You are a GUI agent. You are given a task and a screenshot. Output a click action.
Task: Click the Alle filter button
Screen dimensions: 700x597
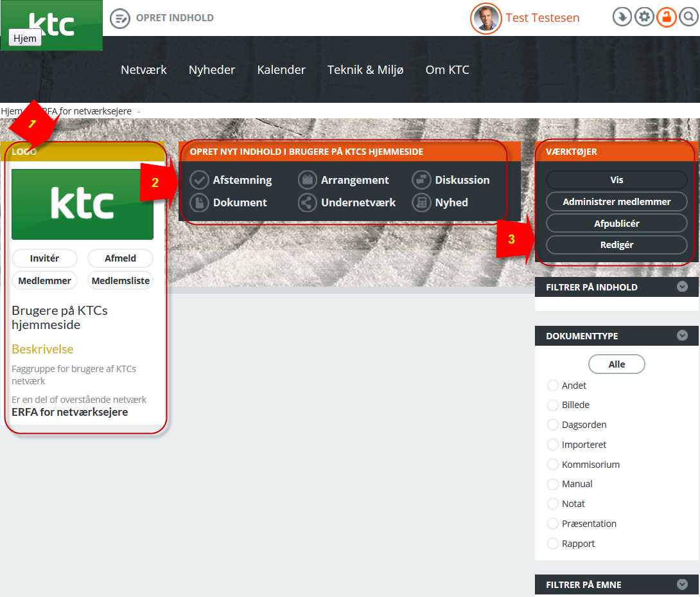coord(617,364)
